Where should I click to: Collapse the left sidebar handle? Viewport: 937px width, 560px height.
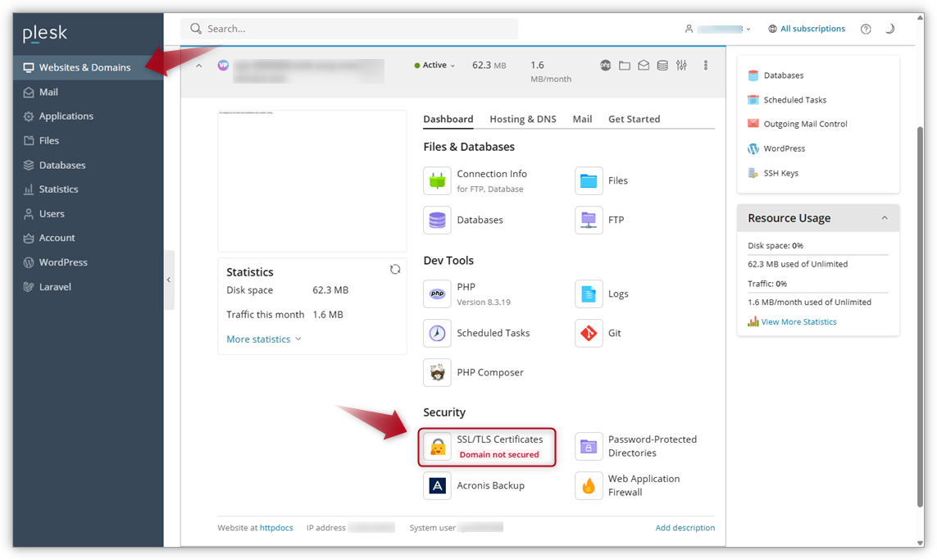[169, 280]
